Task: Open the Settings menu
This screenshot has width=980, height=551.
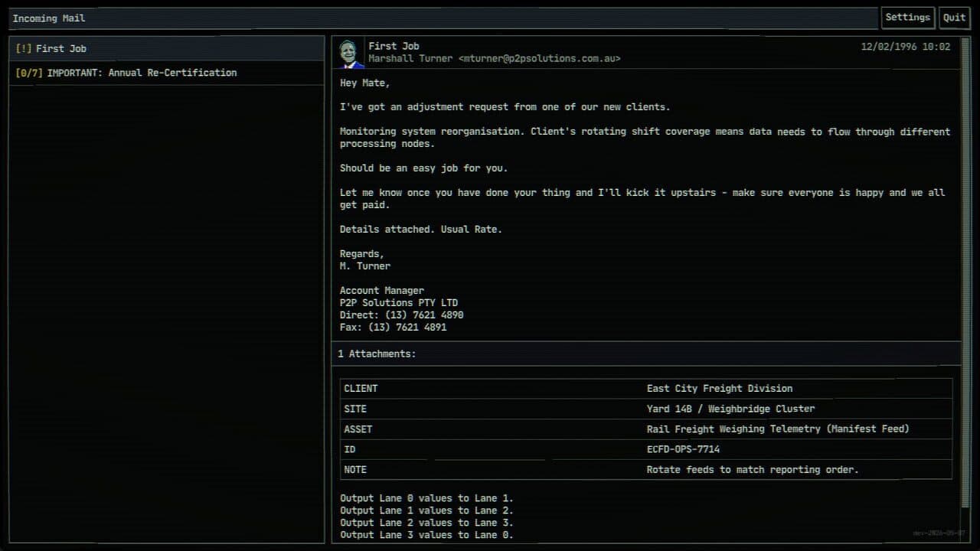Action: point(908,18)
